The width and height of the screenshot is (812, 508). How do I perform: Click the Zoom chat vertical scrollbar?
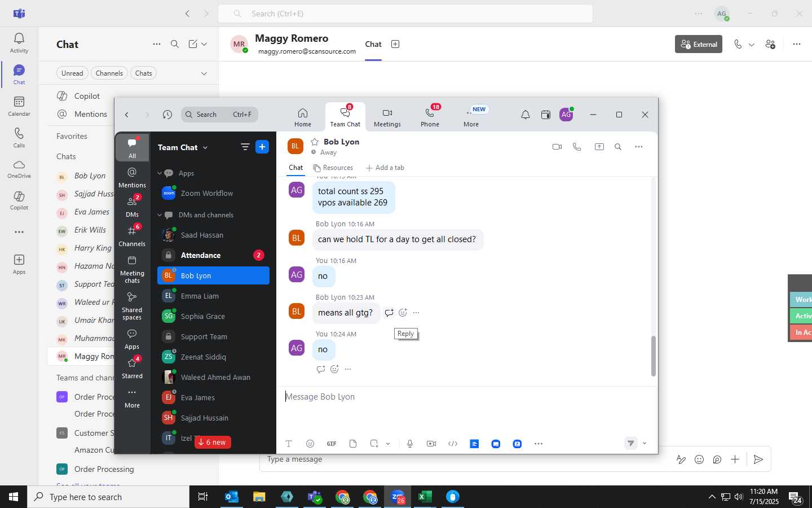654,356
